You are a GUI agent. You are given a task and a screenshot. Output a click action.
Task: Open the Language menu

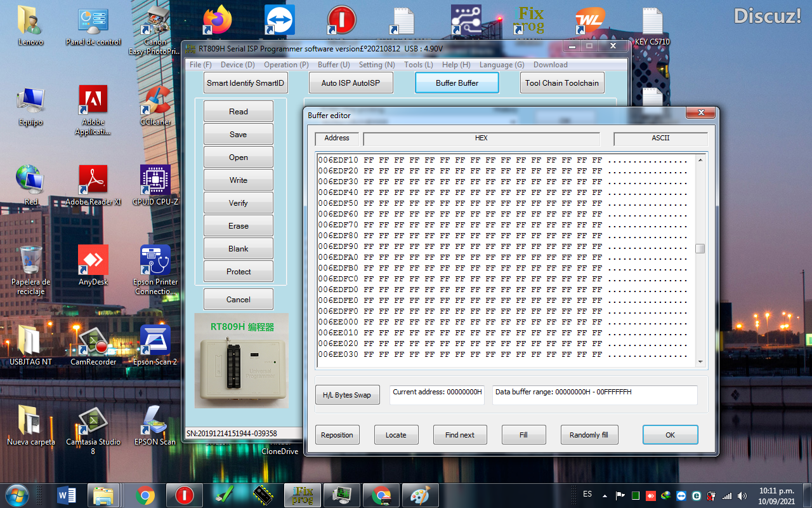(x=501, y=64)
